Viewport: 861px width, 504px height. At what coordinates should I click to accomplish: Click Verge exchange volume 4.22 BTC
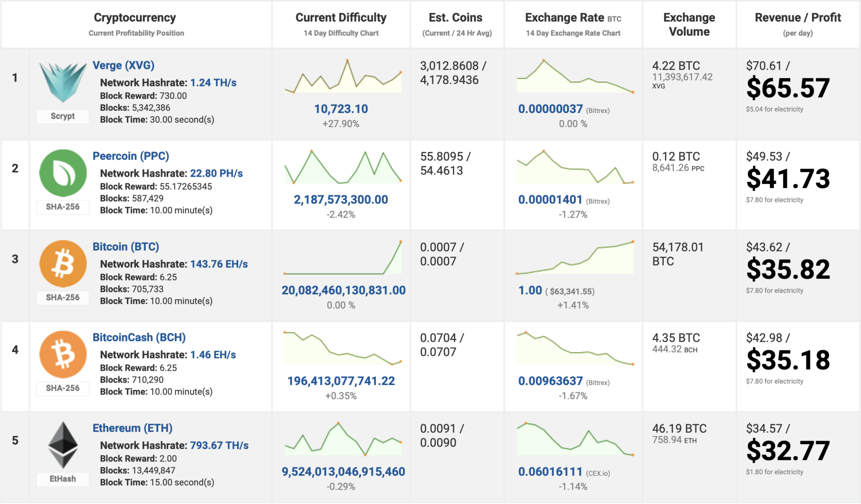(676, 66)
